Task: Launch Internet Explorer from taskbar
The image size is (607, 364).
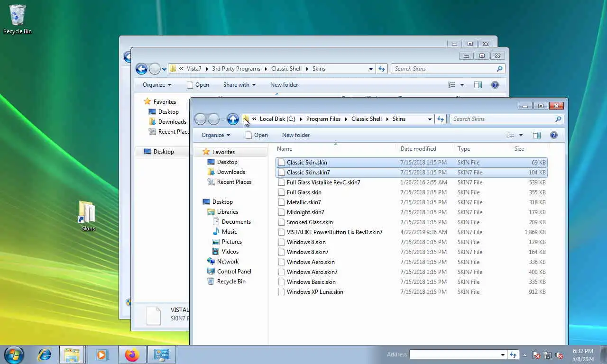Action: (44, 355)
